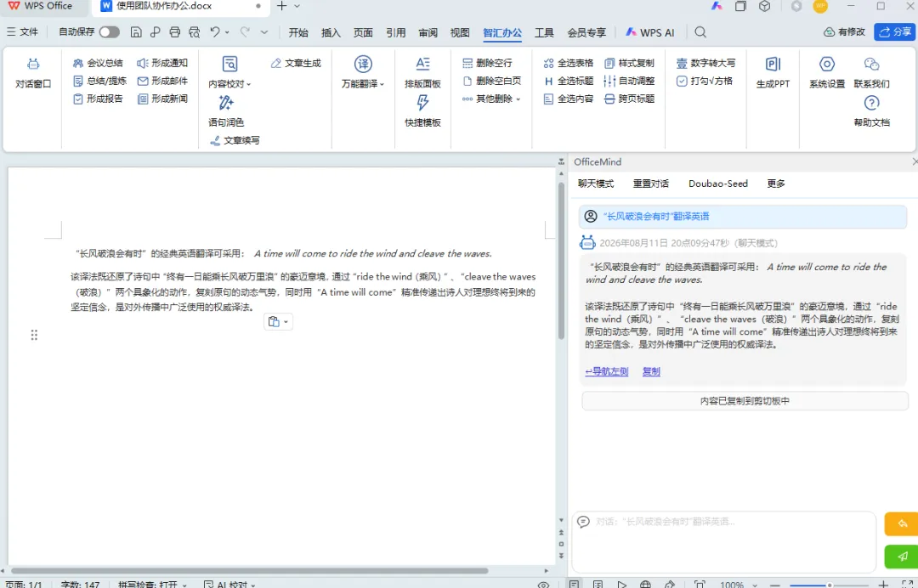
Task: Toggle the eye protection icon in status bar
Action: (x=543, y=584)
